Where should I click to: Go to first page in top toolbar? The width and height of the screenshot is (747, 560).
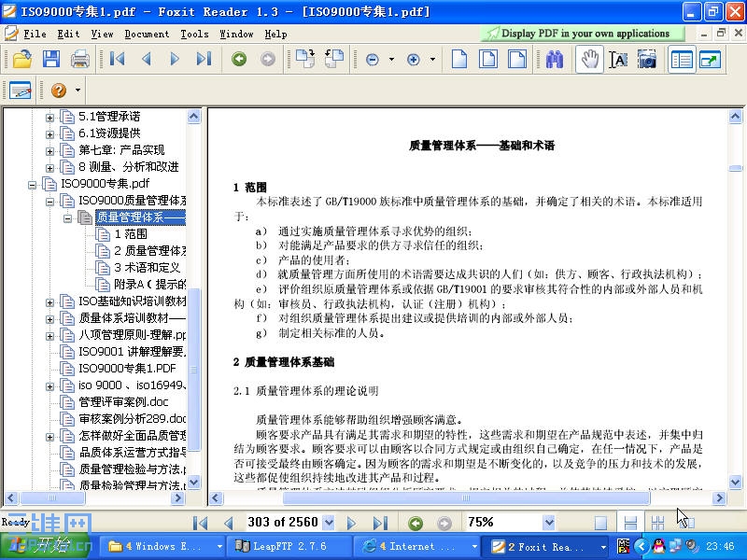point(118,59)
